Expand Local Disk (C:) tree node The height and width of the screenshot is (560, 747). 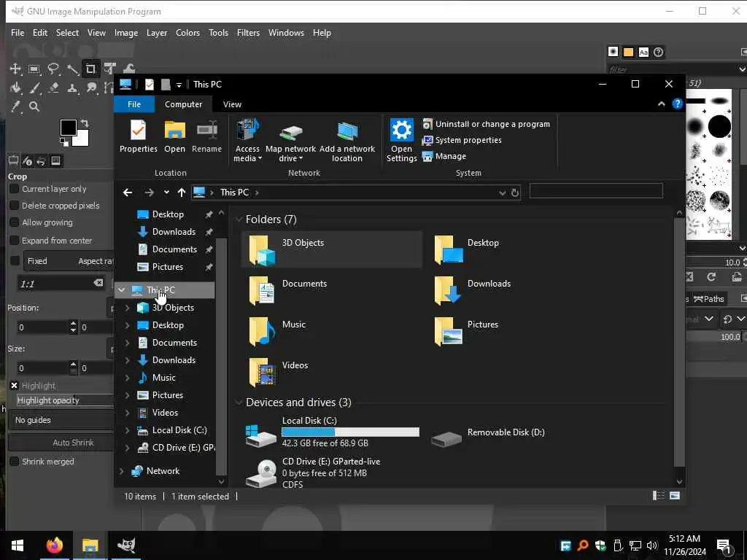point(127,430)
